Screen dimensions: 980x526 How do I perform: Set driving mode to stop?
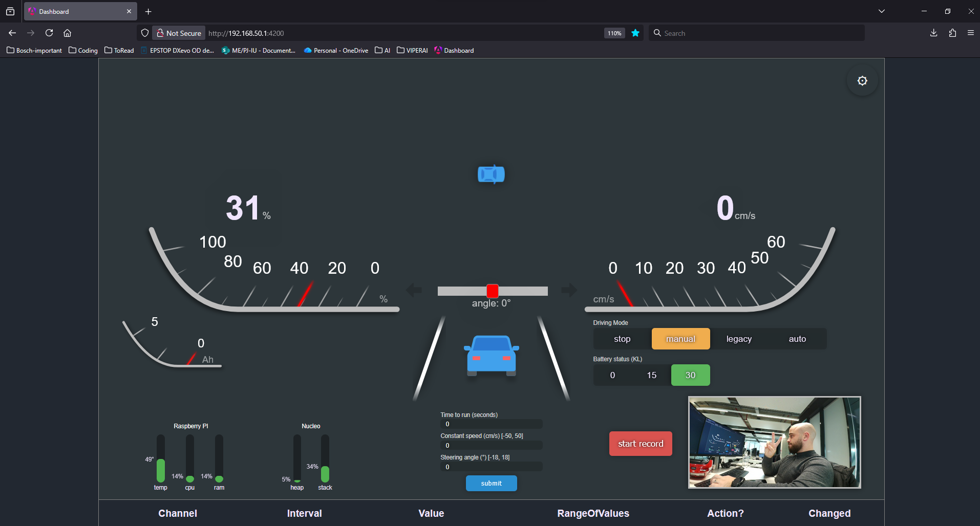(622, 339)
